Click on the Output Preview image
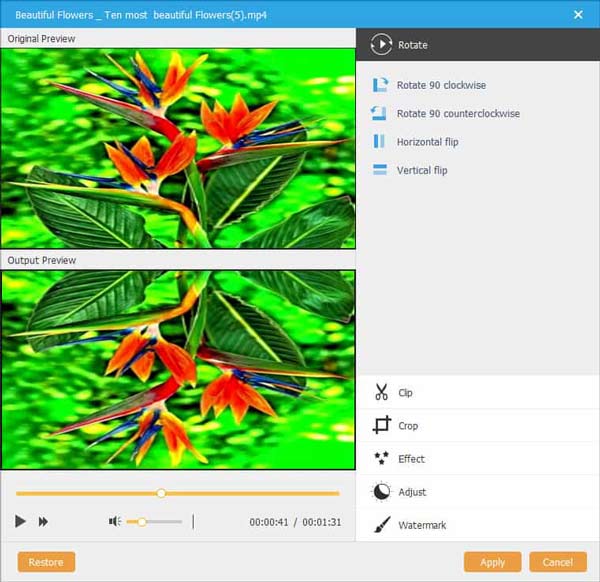Image resolution: width=600 pixels, height=582 pixels. (x=178, y=369)
